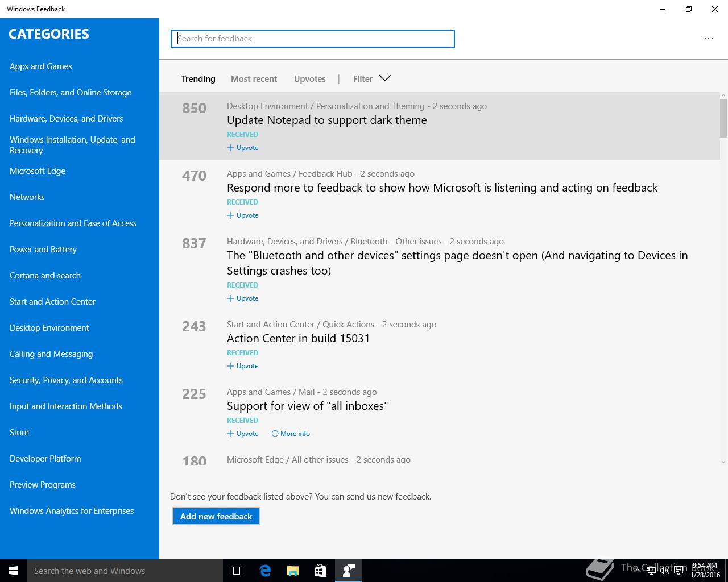Image resolution: width=728 pixels, height=582 pixels.
Task: Expand the Filter dropdown chevron
Action: point(385,78)
